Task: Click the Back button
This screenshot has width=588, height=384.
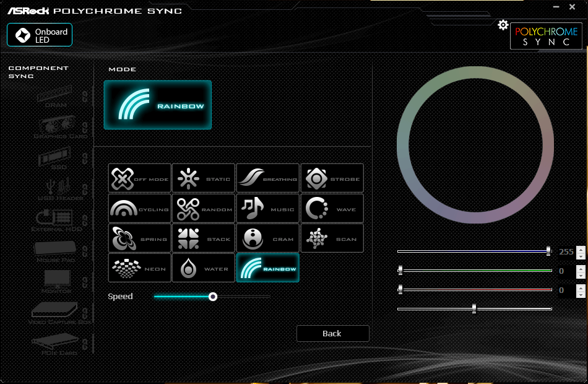Action: (x=332, y=333)
